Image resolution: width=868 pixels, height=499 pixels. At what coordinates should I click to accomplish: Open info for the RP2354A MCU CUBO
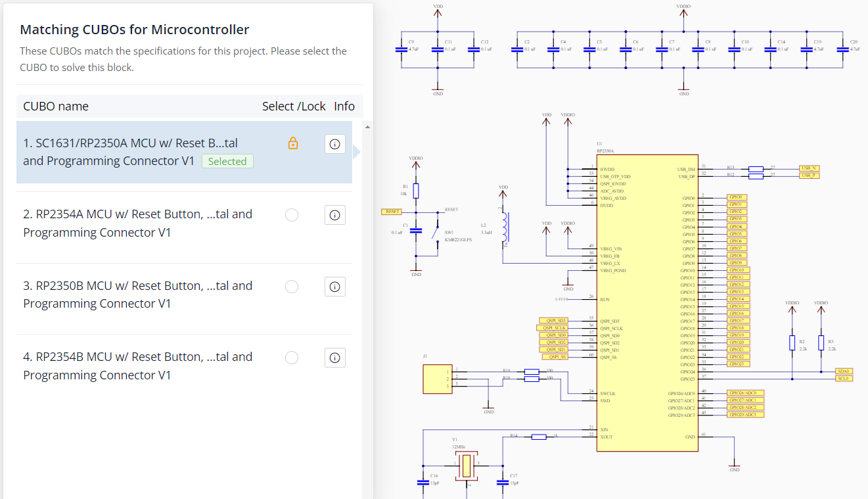tap(334, 214)
